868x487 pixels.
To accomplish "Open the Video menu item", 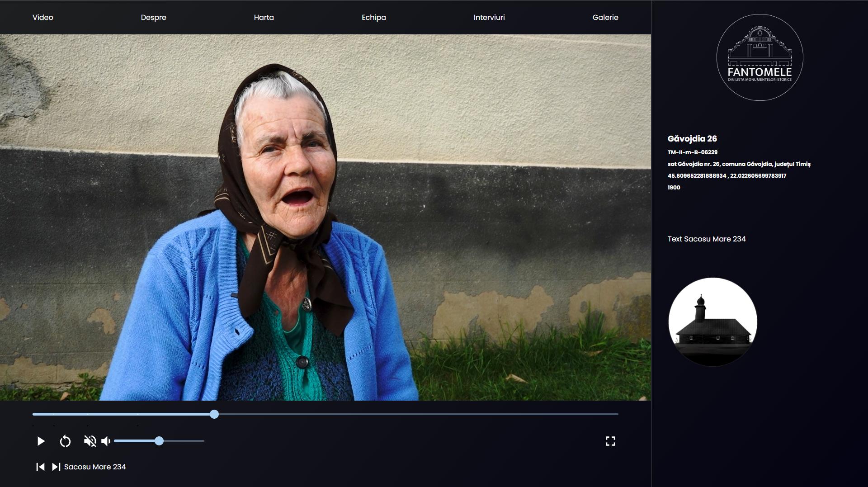I will click(43, 17).
